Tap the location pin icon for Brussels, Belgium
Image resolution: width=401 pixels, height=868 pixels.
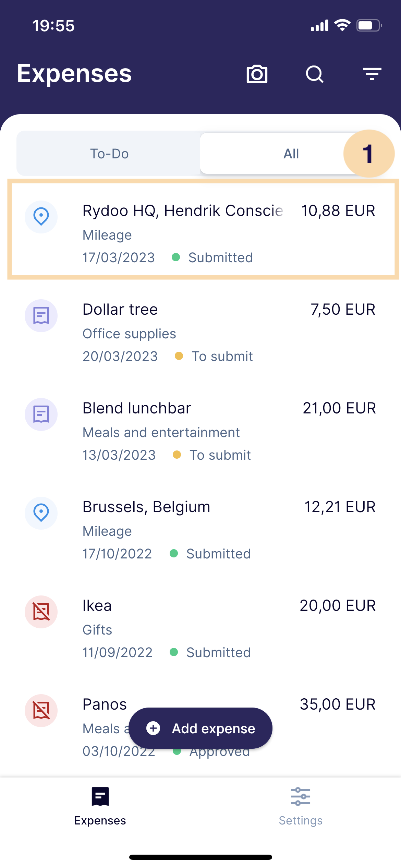pos(41,513)
